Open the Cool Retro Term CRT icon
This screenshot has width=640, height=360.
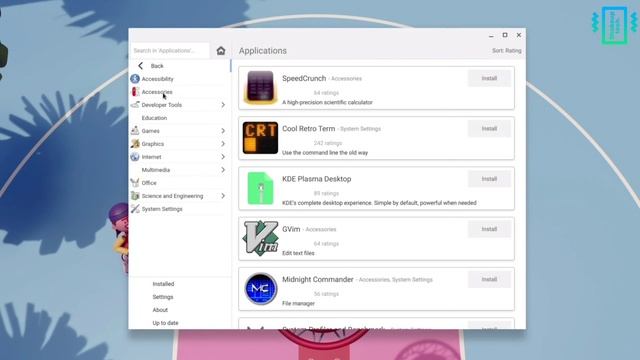(x=260, y=138)
